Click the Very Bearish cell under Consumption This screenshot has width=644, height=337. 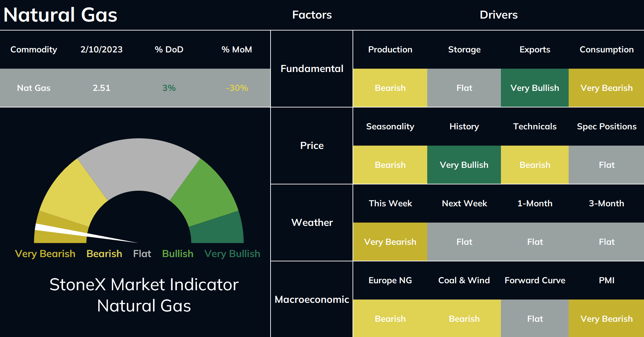pyautogui.click(x=606, y=88)
